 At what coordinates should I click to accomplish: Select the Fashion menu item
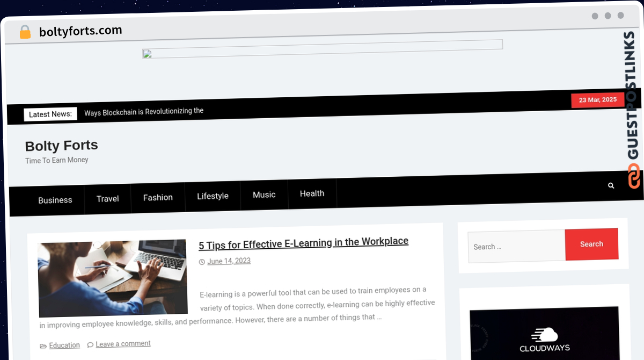(158, 197)
